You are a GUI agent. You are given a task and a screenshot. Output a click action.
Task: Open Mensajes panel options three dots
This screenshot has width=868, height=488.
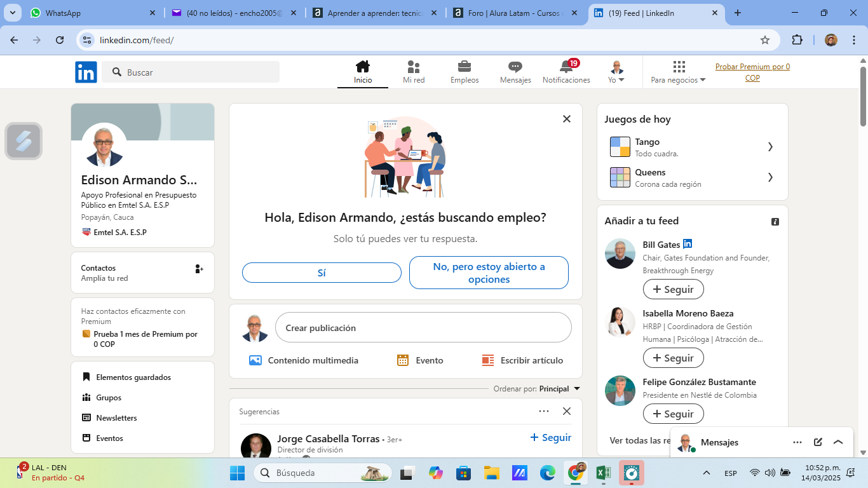pos(797,442)
